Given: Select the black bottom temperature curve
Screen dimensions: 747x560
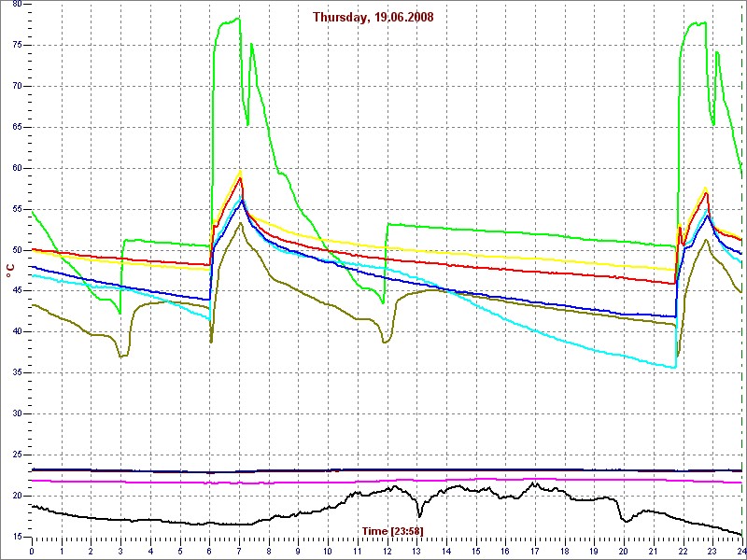Looking at the screenshot, I should point(280,518).
